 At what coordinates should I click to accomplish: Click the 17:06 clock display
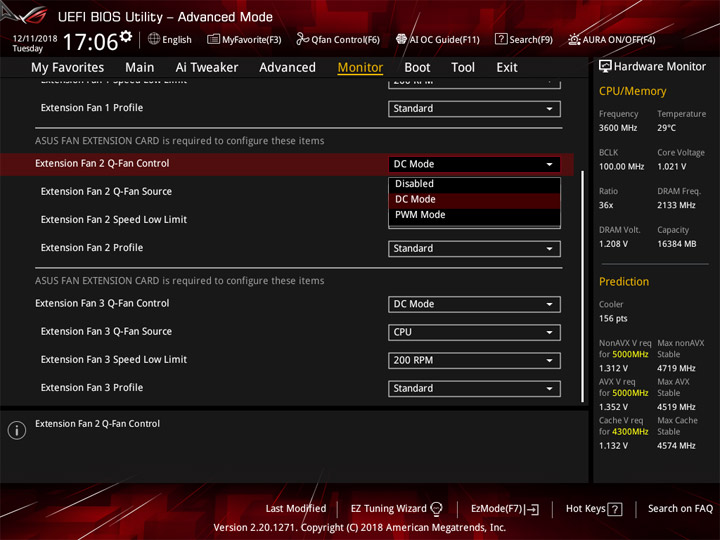pos(90,42)
